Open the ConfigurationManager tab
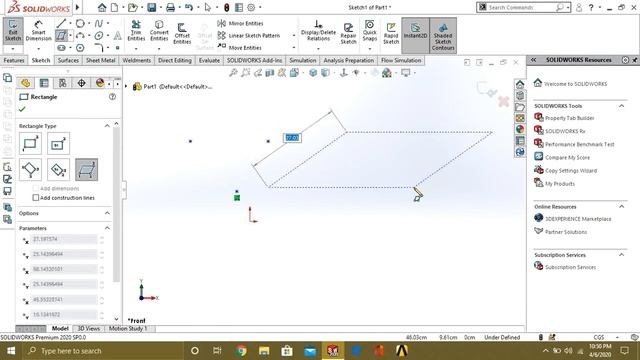 click(x=62, y=83)
